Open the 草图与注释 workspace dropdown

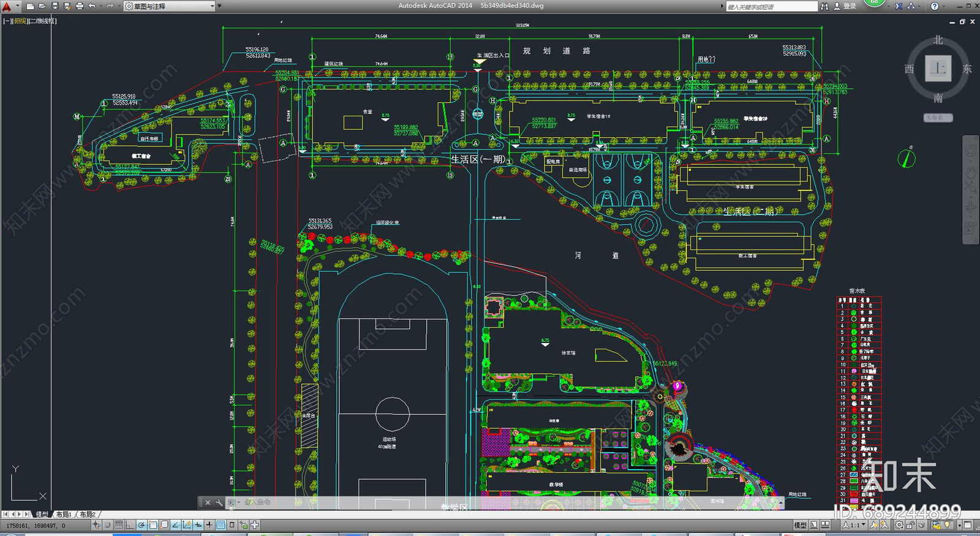170,6
